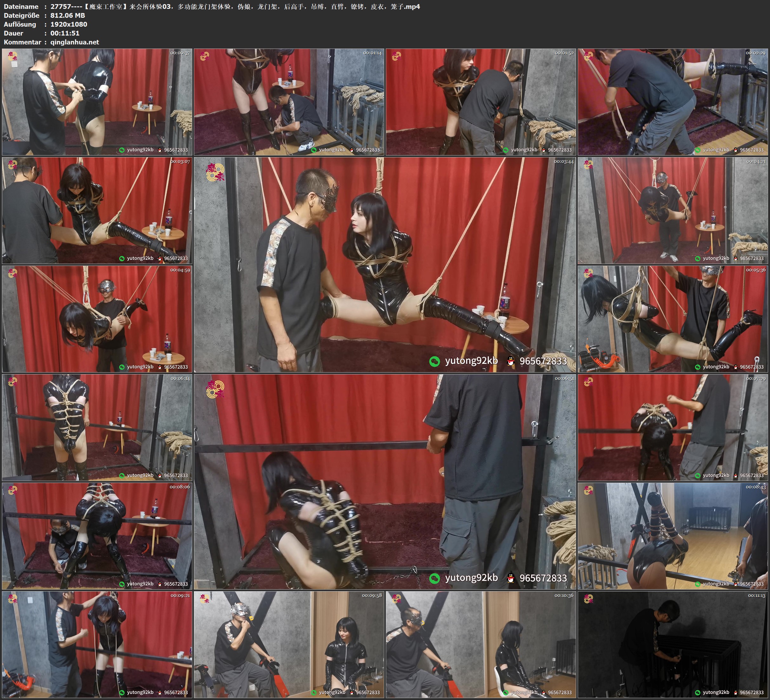Viewport: 770px width, 700px height.
Task: Open the thumbnail timestamped 00:01:14
Action: click(289, 102)
